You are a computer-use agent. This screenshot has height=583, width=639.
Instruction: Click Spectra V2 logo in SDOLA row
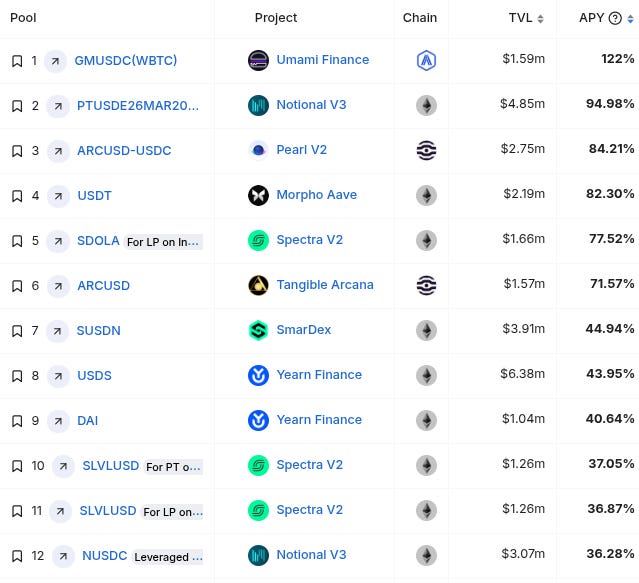click(258, 240)
